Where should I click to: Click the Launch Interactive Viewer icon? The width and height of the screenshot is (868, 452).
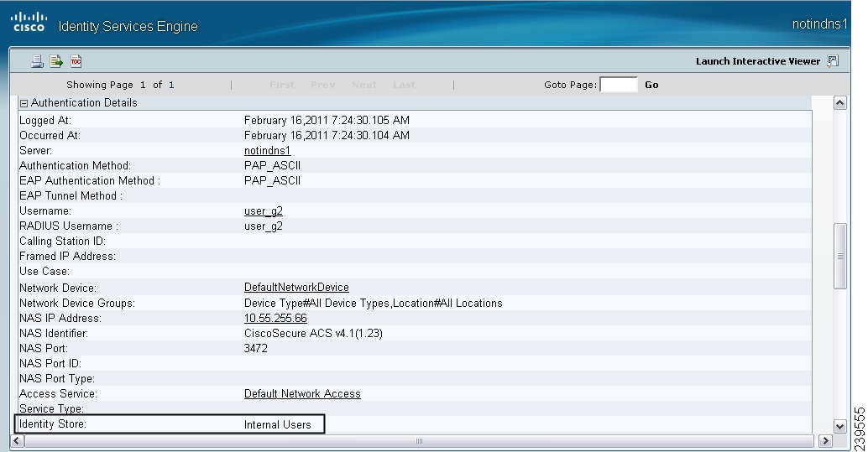pos(833,61)
